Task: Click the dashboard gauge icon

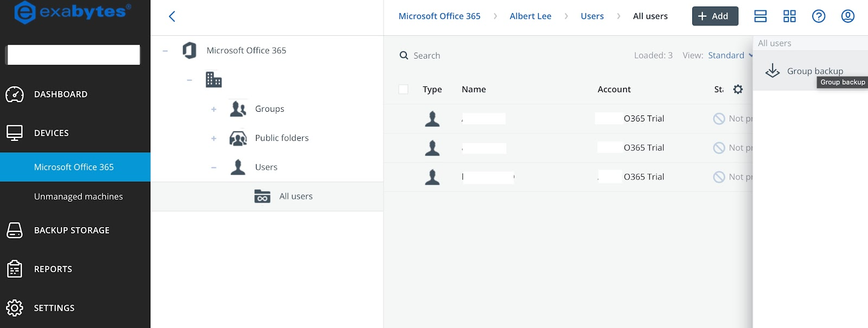Action: tap(15, 94)
